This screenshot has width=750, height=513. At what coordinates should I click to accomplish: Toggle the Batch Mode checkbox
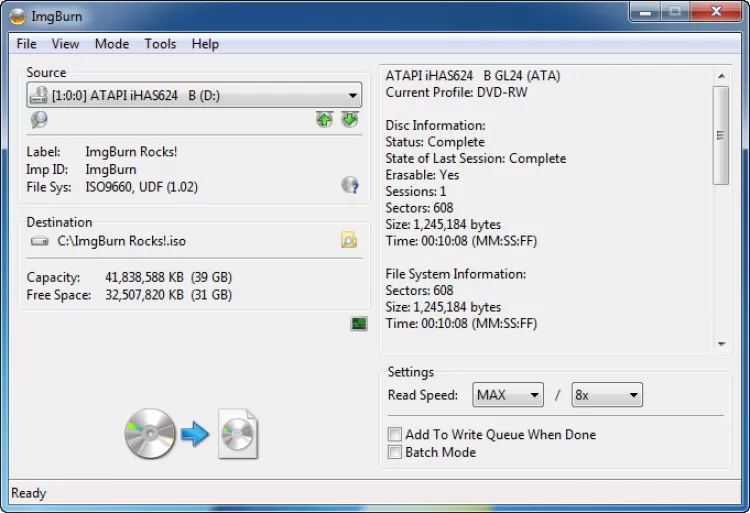point(395,453)
